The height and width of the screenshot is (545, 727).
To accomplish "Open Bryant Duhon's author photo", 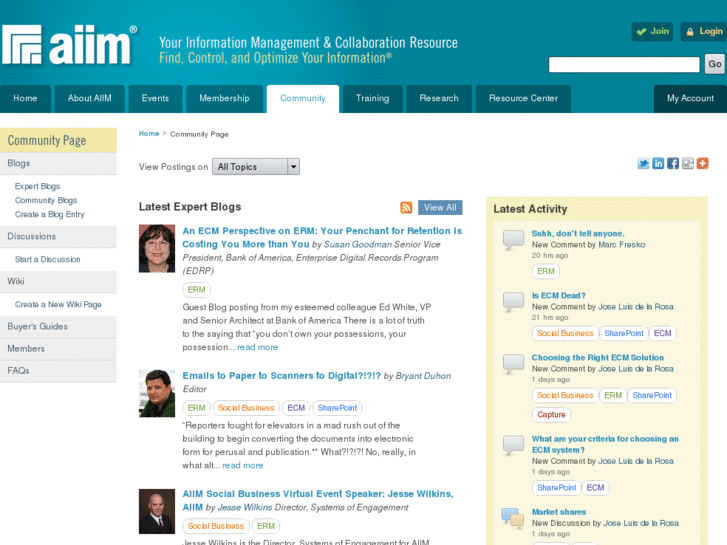I will point(157,393).
